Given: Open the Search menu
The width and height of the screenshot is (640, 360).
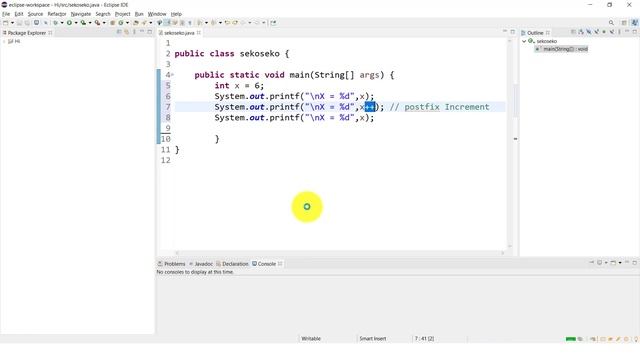Looking at the screenshot, I should (103, 14).
